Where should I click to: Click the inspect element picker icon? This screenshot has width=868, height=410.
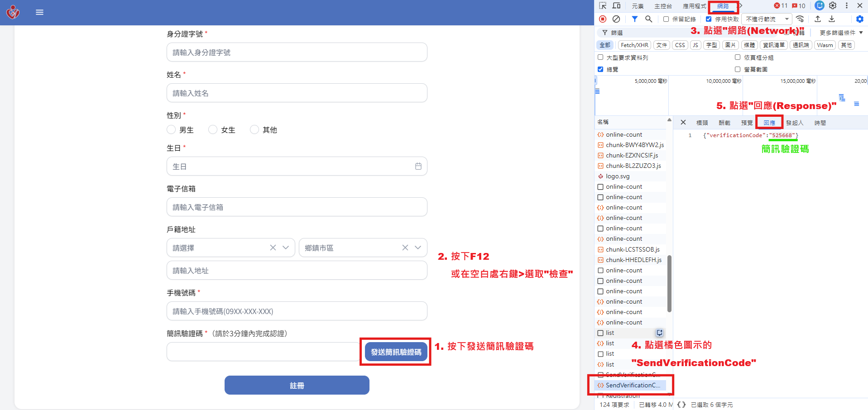click(603, 6)
